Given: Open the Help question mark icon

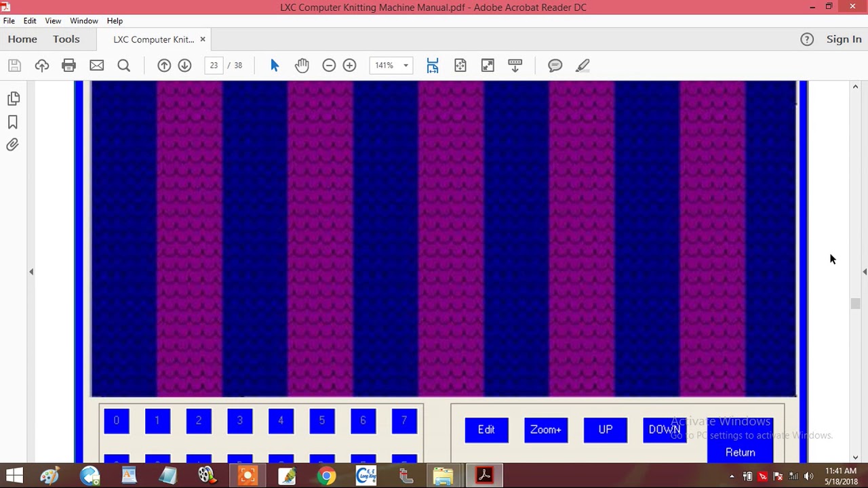Looking at the screenshot, I should 807,39.
